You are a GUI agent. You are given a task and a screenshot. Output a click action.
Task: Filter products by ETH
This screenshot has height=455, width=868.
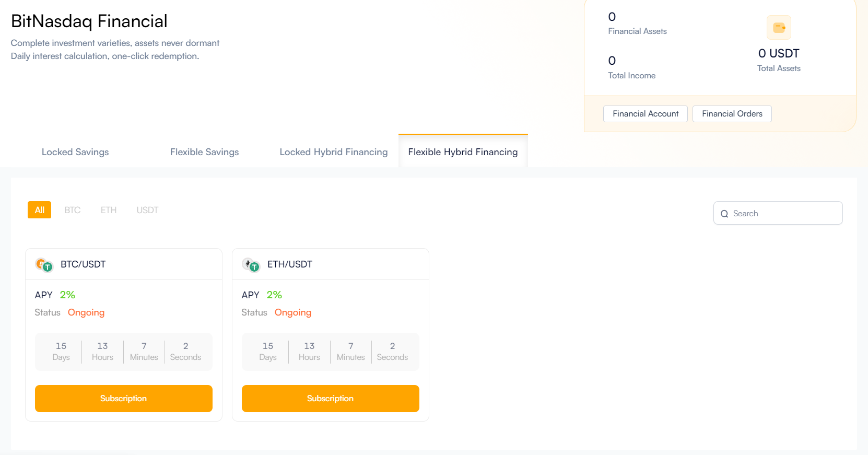(x=109, y=210)
